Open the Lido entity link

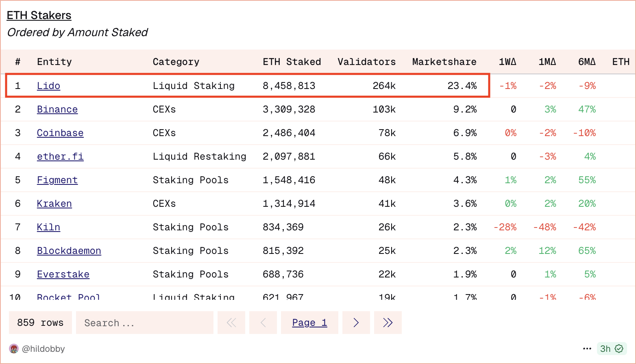[x=48, y=86]
